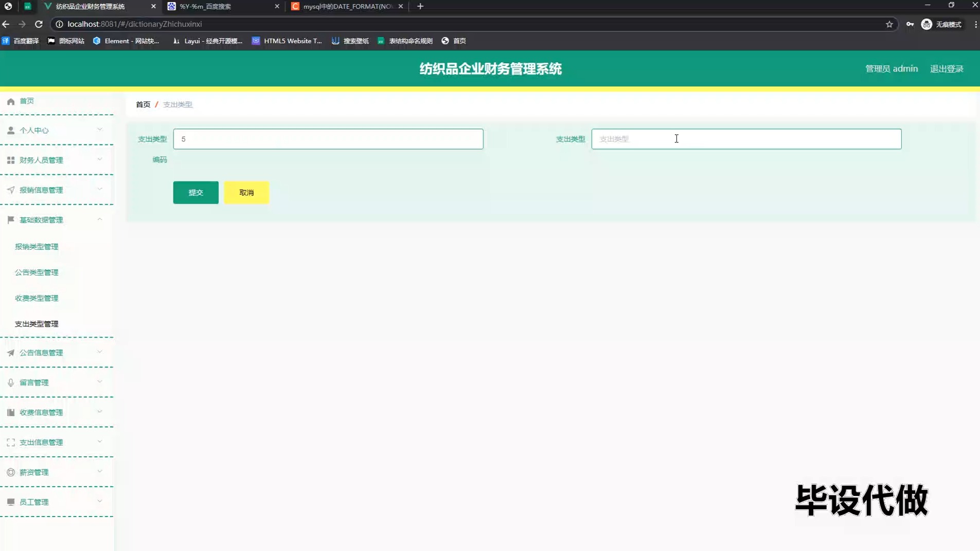
Task: Expand the 财务人员管理 menu chevron
Action: [x=100, y=159]
